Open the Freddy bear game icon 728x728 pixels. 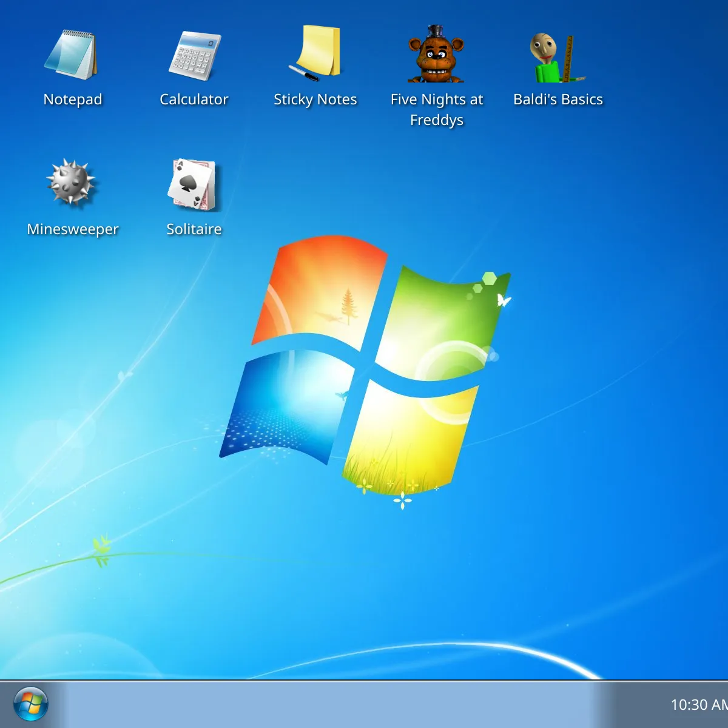click(436, 53)
